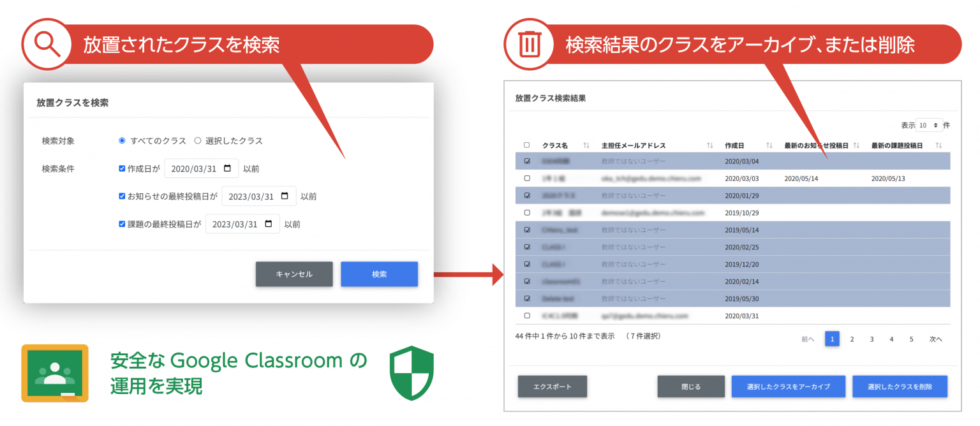Sort by 最新の課題投稿日 column
980x426 pixels.
938,145
